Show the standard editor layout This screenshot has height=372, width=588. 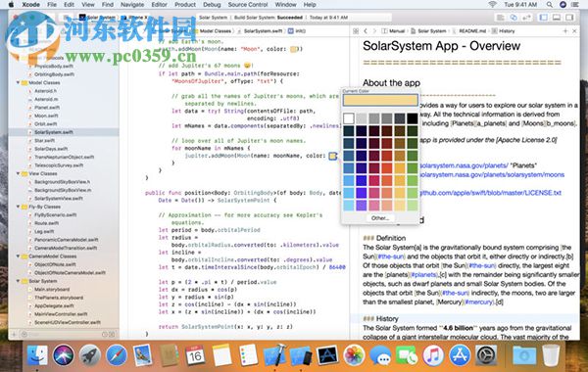click(500, 18)
